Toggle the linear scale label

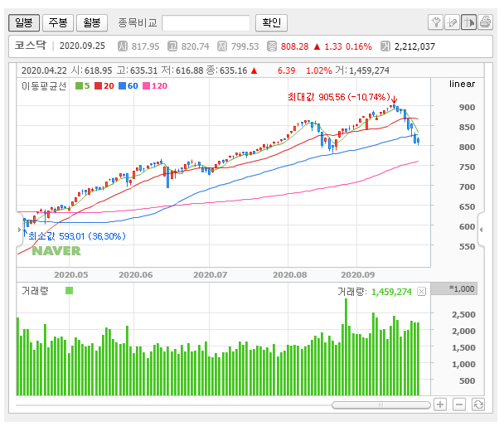coord(462,84)
